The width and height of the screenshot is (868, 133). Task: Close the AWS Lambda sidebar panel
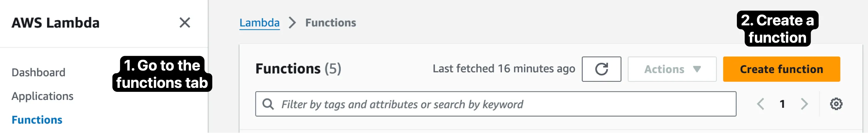[x=185, y=23]
